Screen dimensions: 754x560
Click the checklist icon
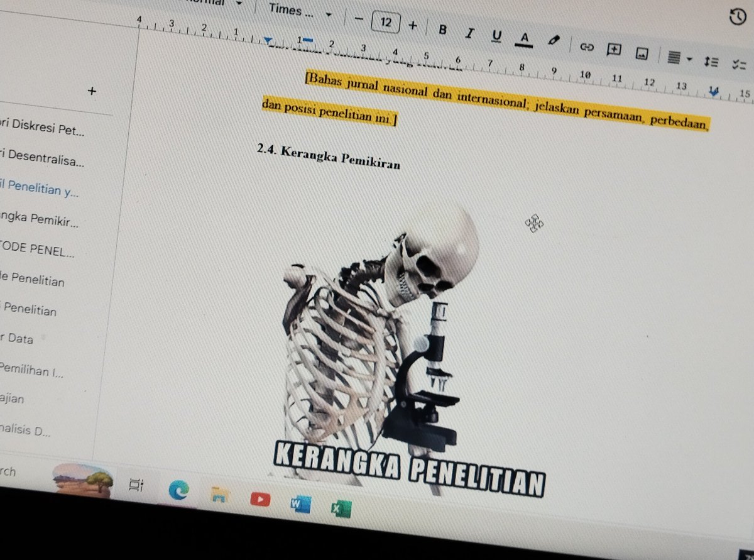[x=739, y=64]
